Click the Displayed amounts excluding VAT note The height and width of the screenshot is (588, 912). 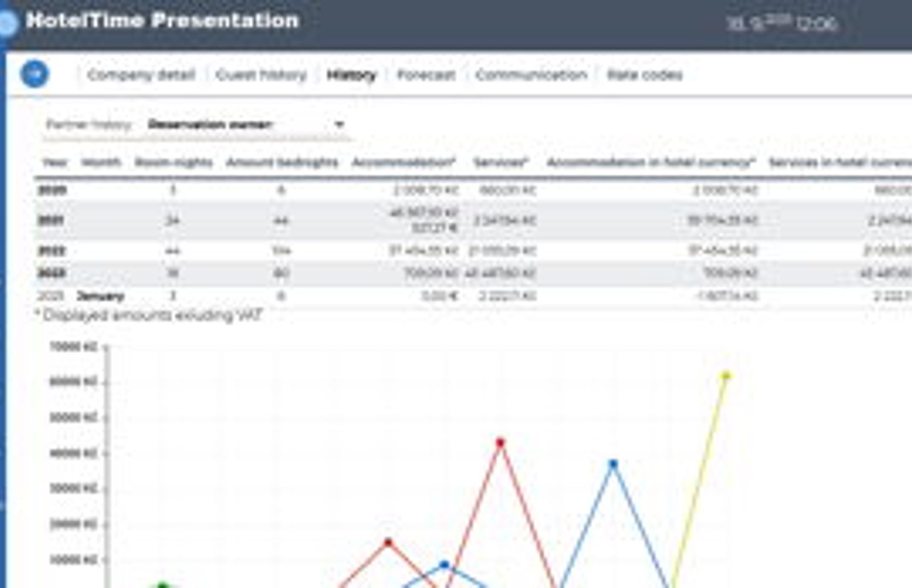[148, 315]
